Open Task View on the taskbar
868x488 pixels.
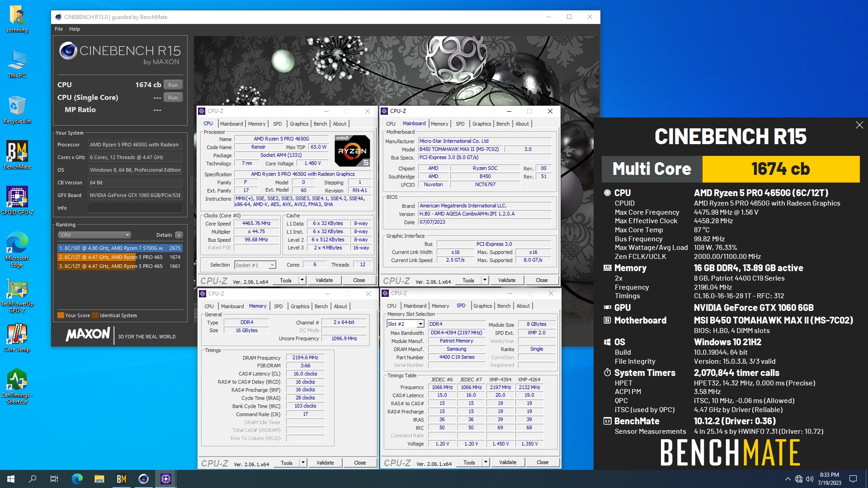point(54,479)
